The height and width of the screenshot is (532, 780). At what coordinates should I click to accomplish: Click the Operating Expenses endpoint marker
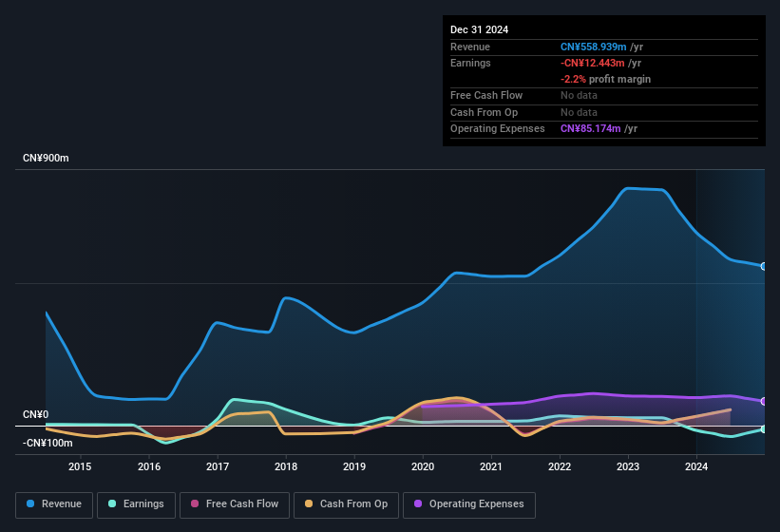coord(764,401)
